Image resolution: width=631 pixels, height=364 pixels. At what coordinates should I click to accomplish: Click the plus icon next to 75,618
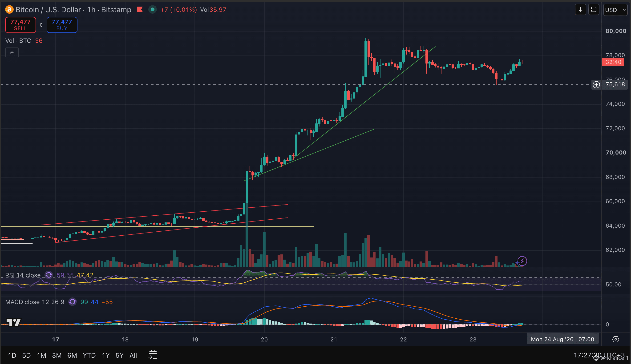(596, 84)
